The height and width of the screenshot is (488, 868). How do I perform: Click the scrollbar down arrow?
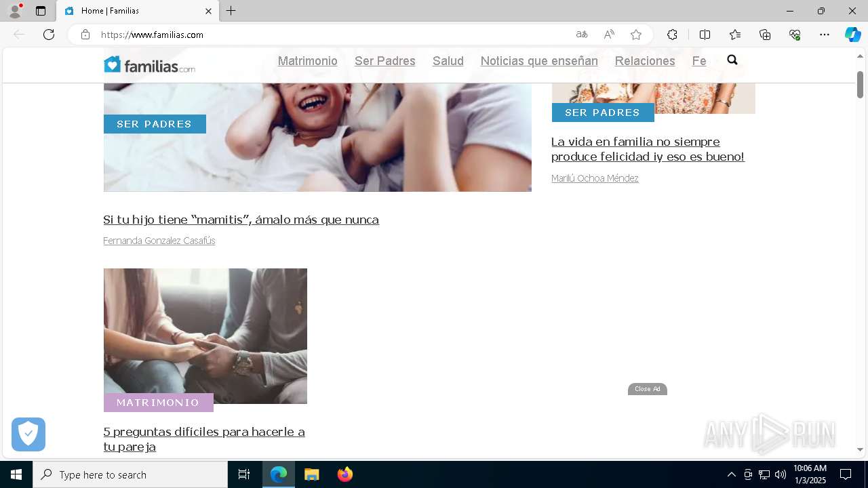(860, 449)
